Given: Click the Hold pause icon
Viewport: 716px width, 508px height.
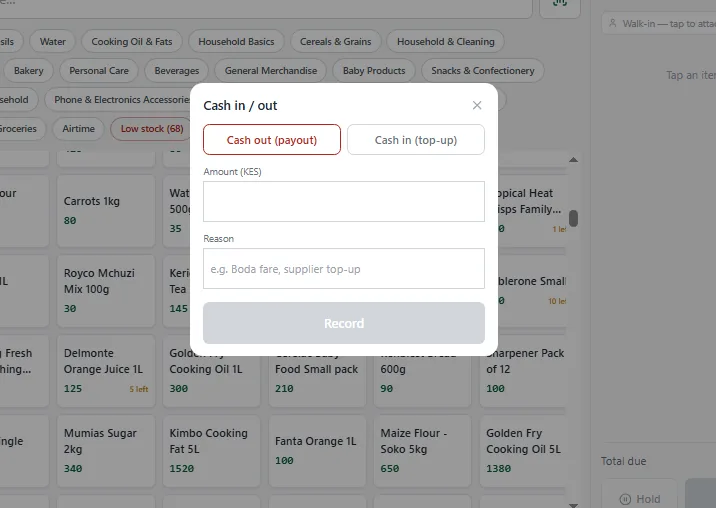Looking at the screenshot, I should coord(625,499).
